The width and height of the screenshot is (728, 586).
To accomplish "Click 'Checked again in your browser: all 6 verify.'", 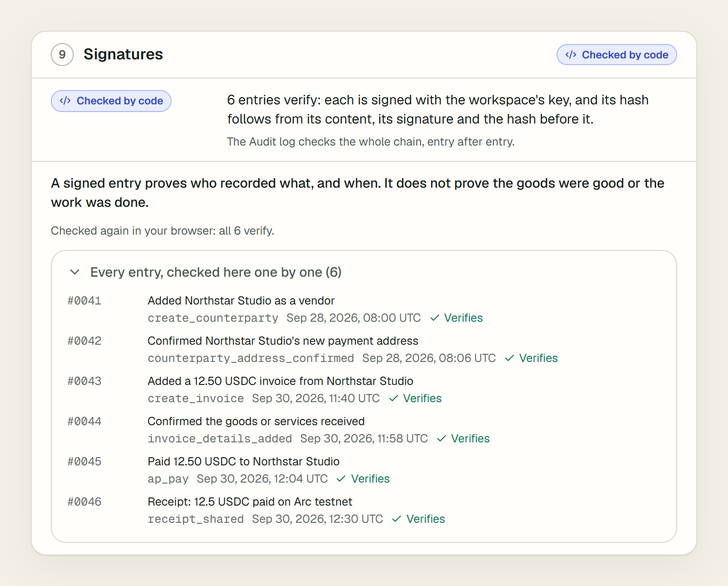I will [x=162, y=231].
